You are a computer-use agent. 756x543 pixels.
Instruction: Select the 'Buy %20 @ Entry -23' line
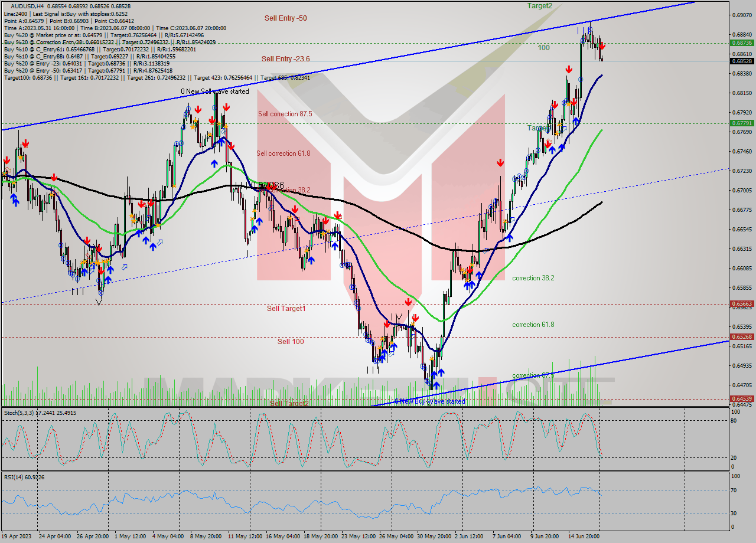click(86, 63)
